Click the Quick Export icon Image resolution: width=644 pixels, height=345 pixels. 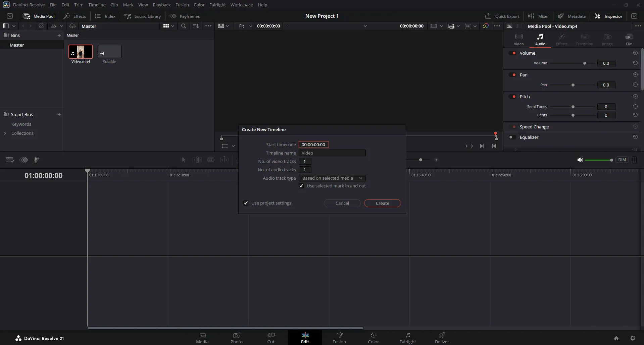488,16
